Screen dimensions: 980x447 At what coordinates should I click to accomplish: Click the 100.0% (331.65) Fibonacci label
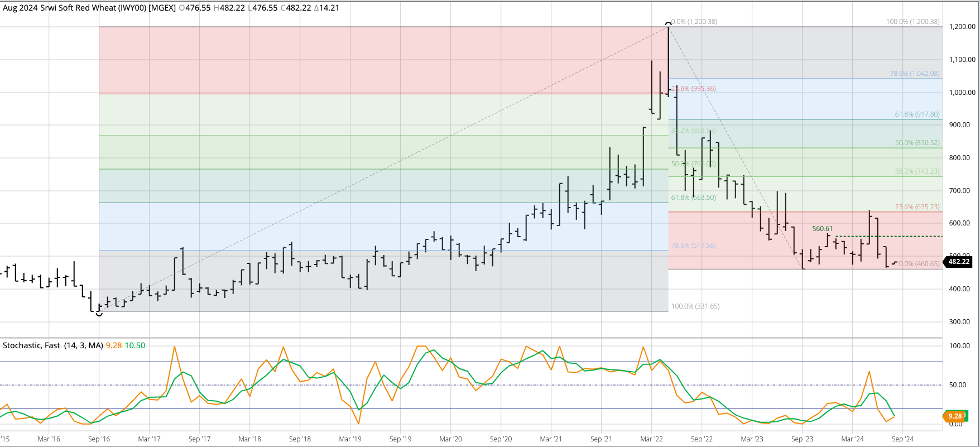pyautogui.click(x=695, y=306)
